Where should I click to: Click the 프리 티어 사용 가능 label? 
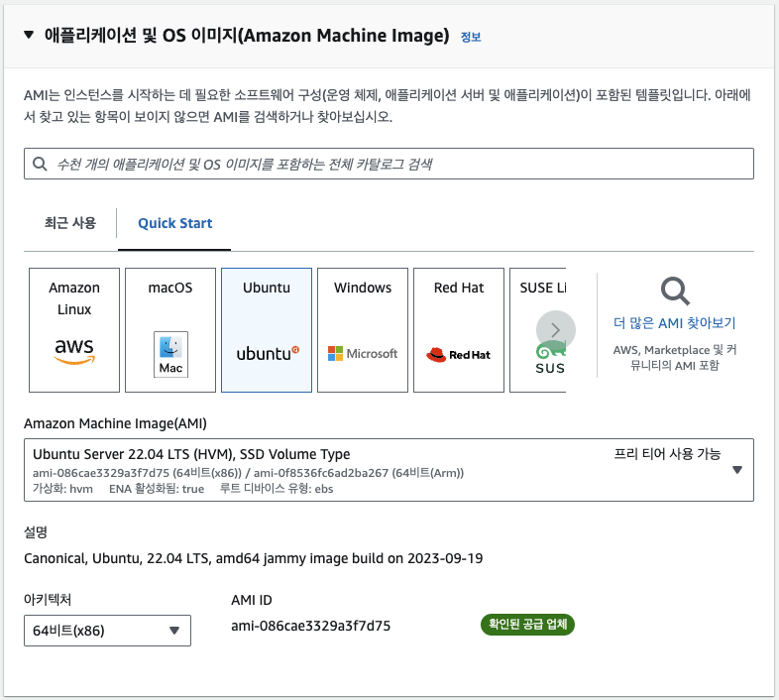coord(667,454)
